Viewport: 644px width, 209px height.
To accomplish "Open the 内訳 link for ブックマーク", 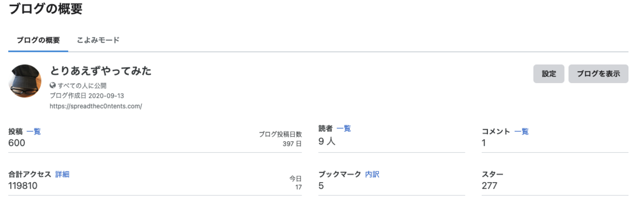I will tap(372, 174).
